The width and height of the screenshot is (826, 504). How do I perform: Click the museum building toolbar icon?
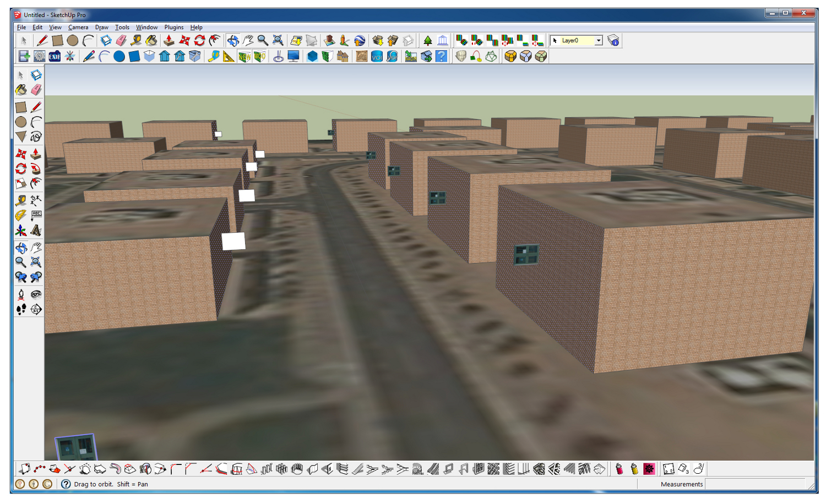pyautogui.click(x=443, y=41)
